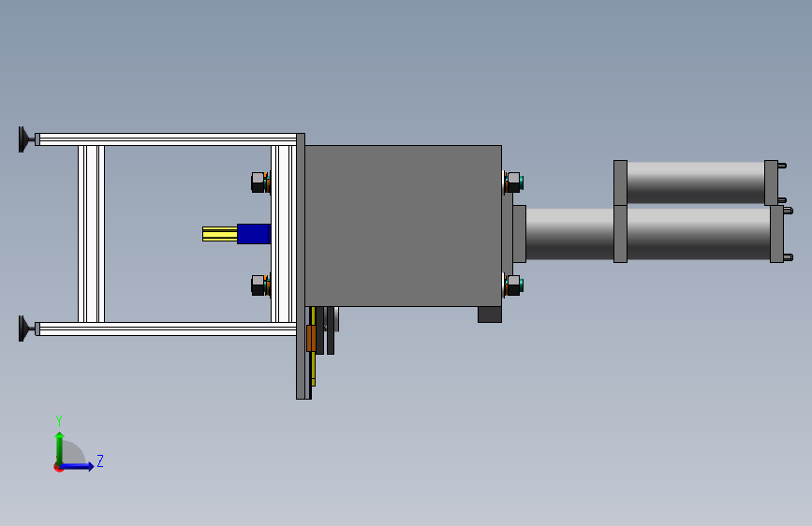Screen dimensions: 812x526
Task: Select the upper hex nut left of the plate
Action: click(258, 183)
